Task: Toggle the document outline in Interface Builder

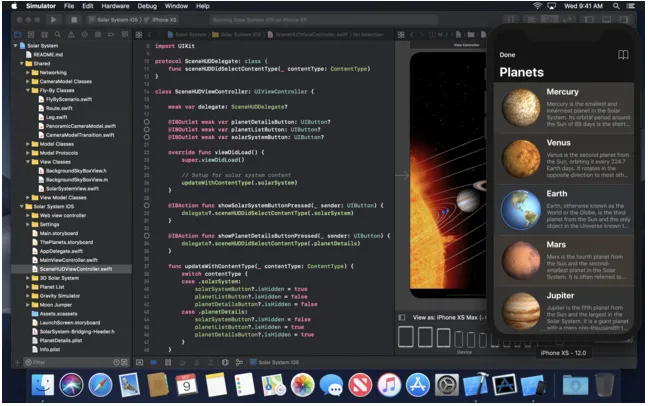Action: tap(402, 317)
